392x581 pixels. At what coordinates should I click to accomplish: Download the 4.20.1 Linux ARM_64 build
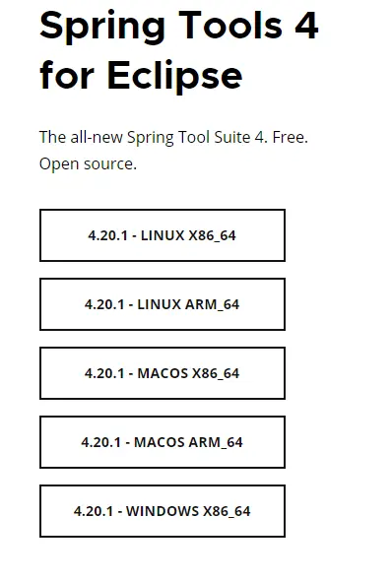coord(163,304)
